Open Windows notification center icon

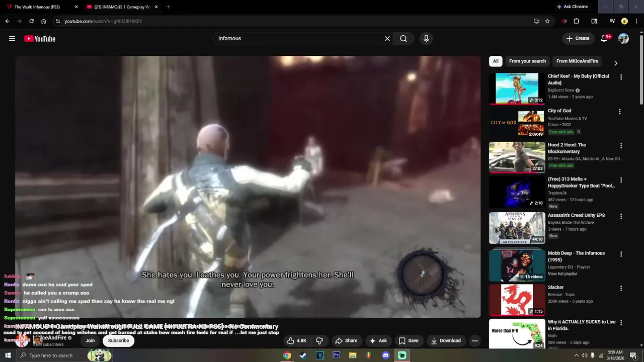(633, 355)
